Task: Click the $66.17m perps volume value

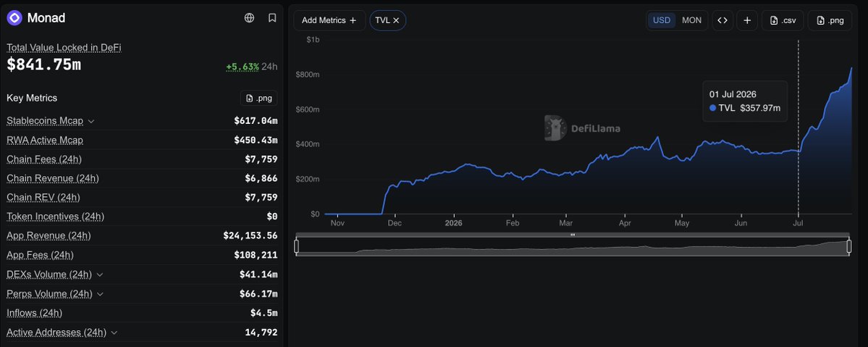Action: [258, 294]
